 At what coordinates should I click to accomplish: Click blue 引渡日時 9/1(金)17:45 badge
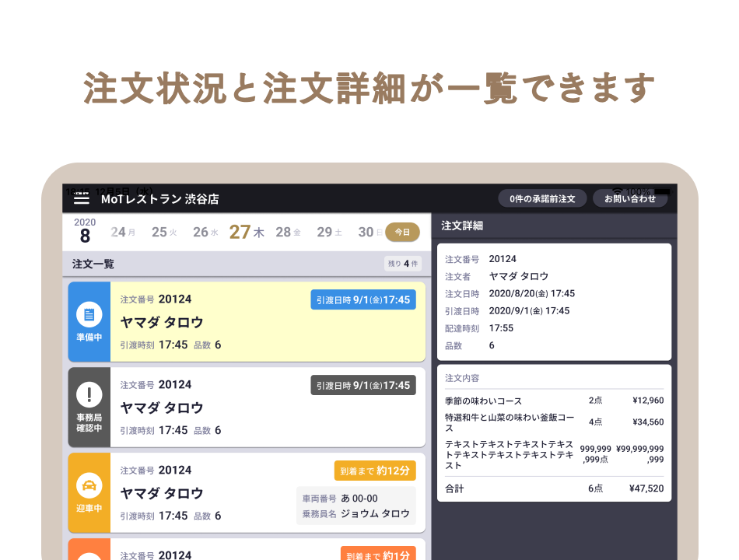[363, 299]
